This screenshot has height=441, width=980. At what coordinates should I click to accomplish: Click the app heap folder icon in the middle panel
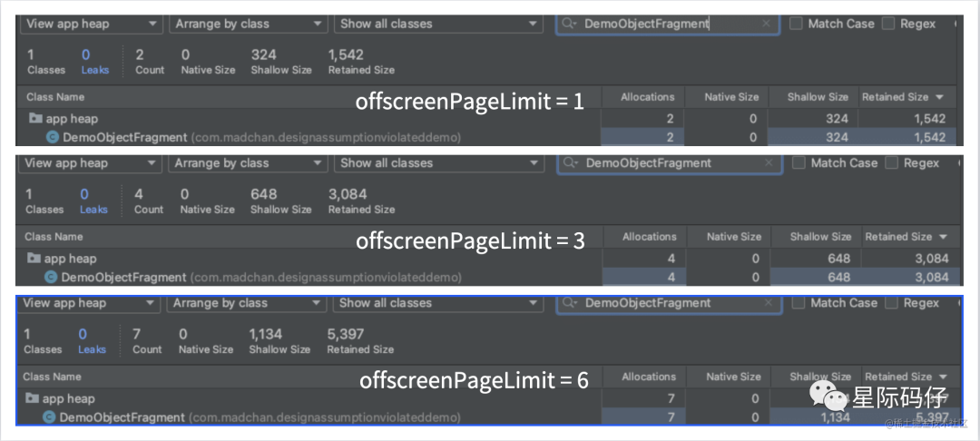pos(34,258)
